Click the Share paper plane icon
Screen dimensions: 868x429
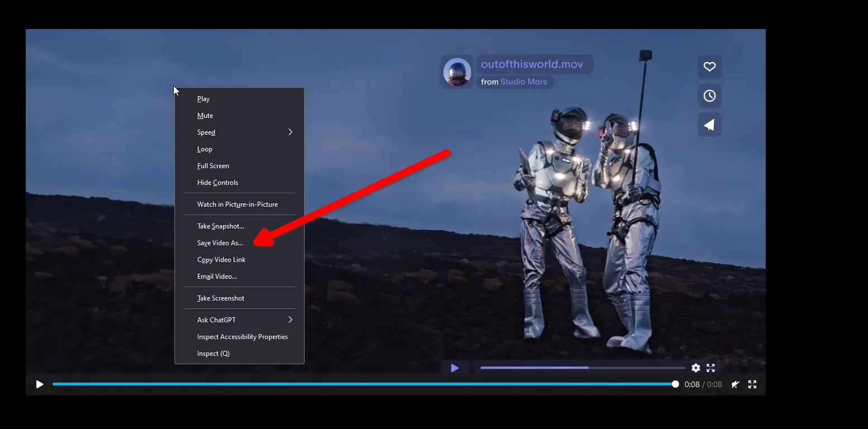[709, 125]
